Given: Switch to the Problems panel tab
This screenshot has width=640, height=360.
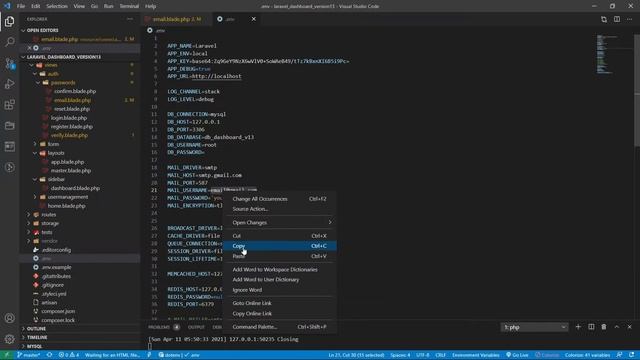Looking at the screenshot, I should pos(159,327).
